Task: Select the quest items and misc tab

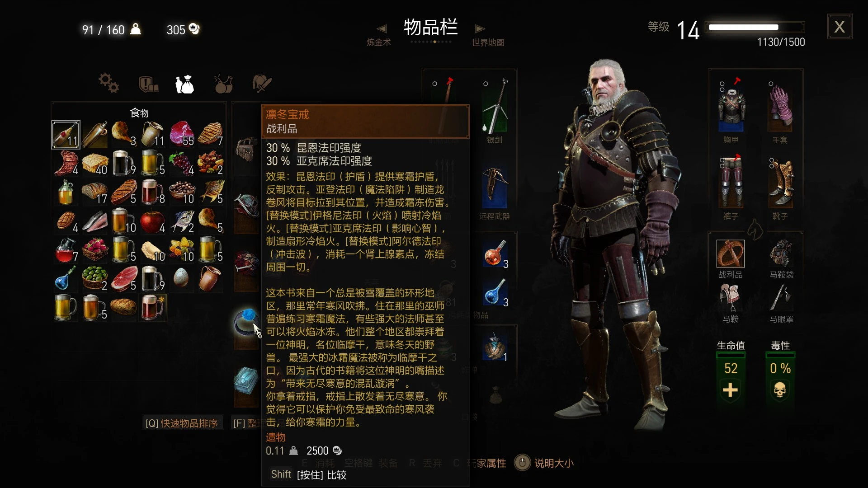Action: coord(262,84)
